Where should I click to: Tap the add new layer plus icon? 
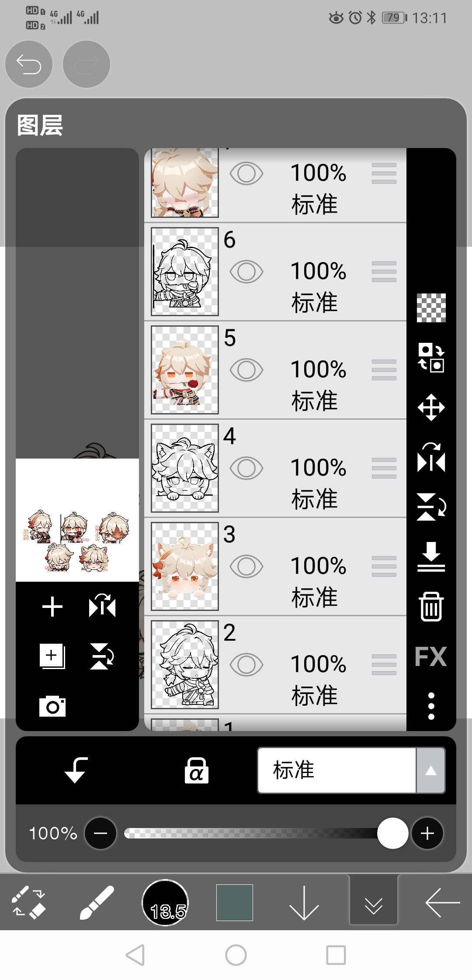[x=52, y=607]
